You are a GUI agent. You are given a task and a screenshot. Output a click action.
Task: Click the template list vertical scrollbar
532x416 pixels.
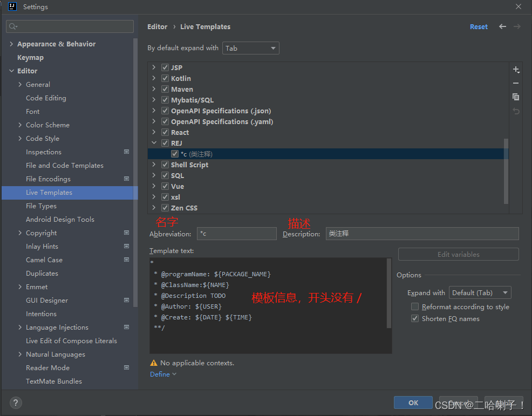506,171
